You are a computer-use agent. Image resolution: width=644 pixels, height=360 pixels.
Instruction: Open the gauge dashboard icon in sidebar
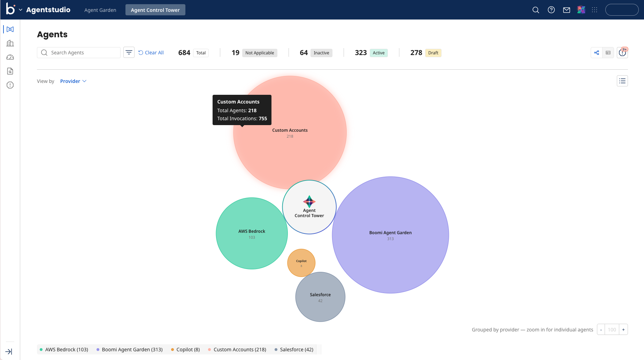tap(10, 57)
